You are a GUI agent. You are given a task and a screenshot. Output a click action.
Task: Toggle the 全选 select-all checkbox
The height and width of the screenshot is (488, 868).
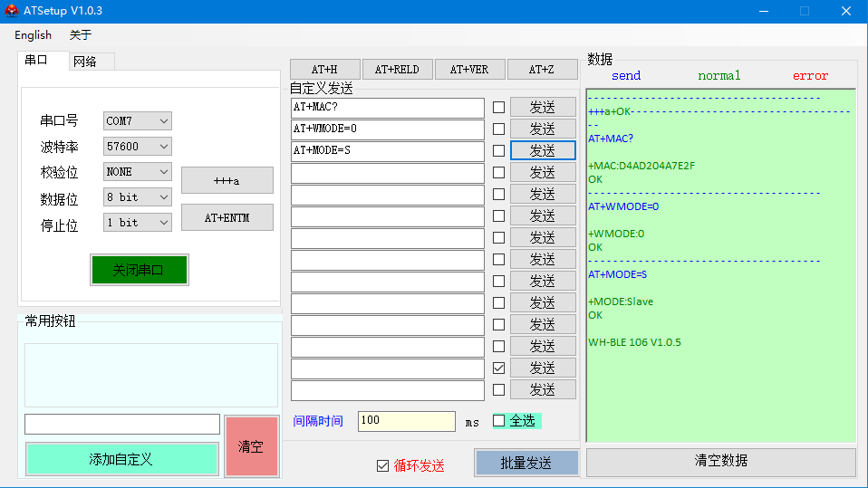[499, 420]
